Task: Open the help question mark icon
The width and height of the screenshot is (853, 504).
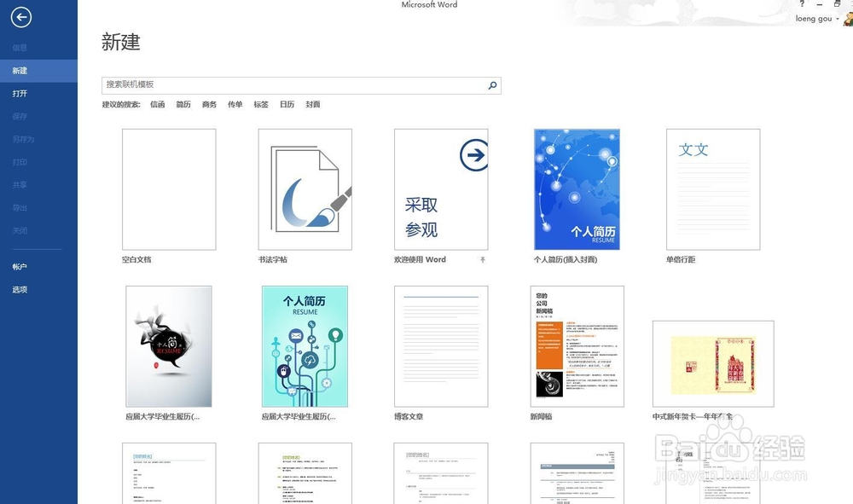Action: point(802,3)
